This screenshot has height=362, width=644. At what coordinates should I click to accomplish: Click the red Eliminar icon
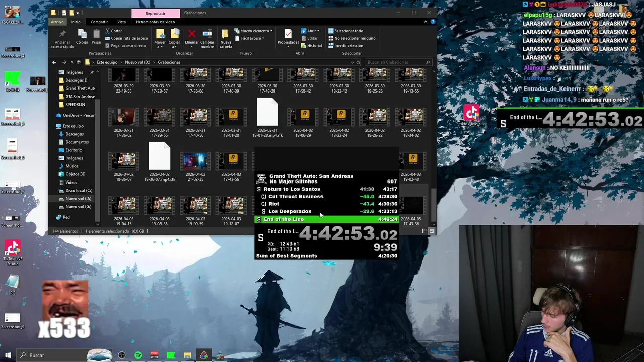tap(191, 34)
